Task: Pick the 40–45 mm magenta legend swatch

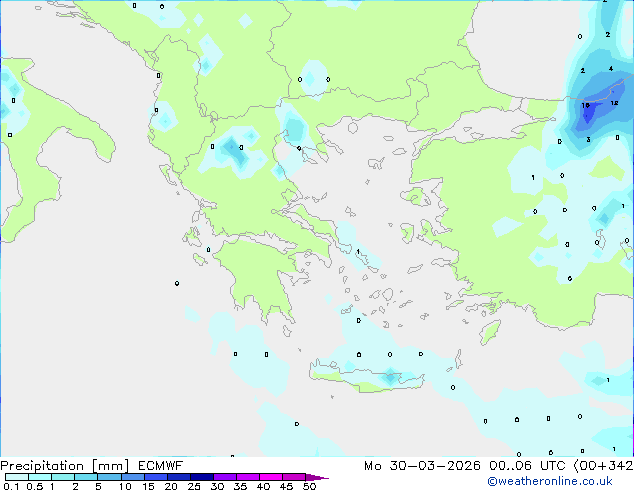Action: click(271, 477)
